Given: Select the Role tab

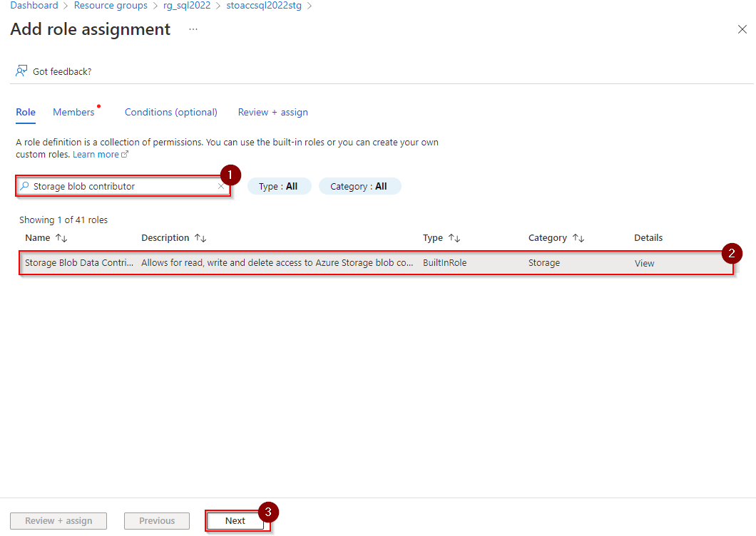Looking at the screenshot, I should click(26, 112).
